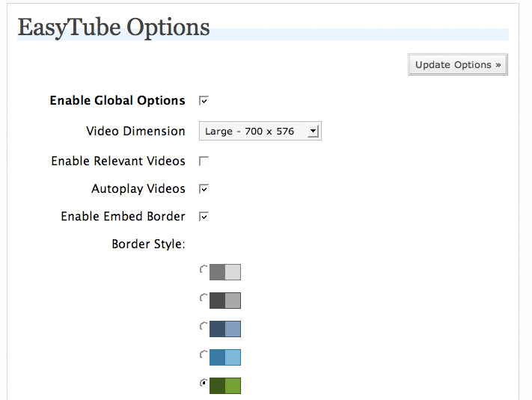
Task: Click the Update Options button
Action: pos(458,64)
